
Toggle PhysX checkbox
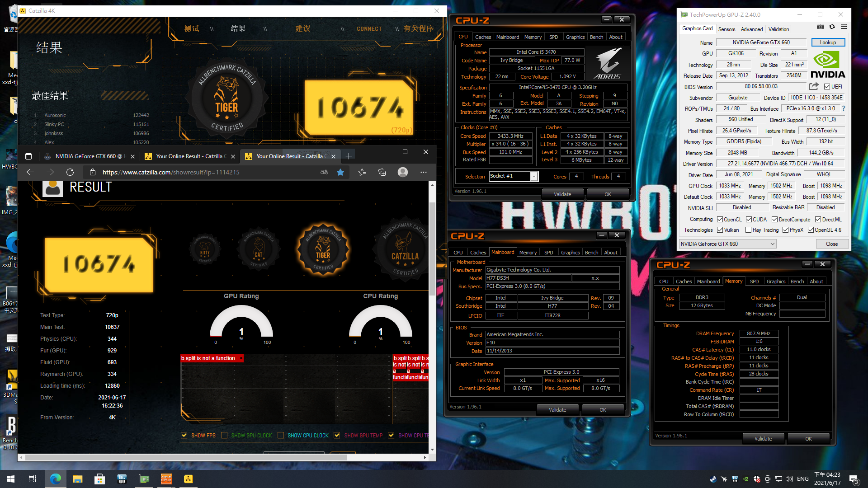(785, 230)
